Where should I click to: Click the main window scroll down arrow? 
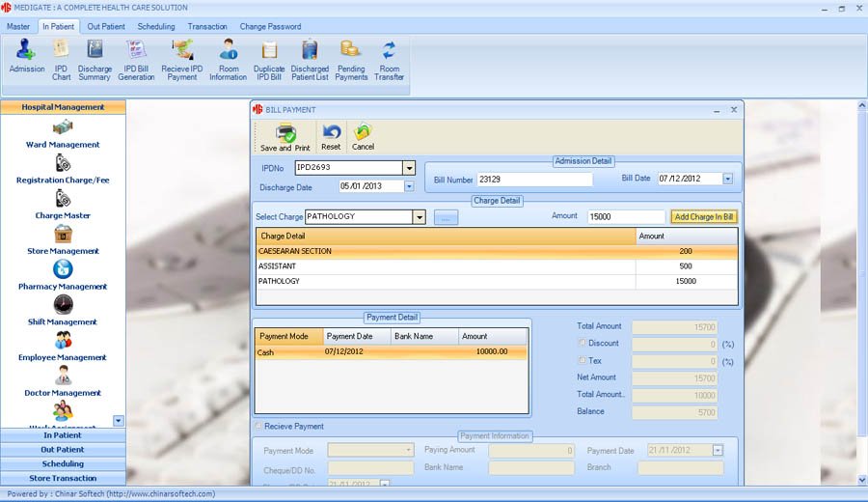coord(862,480)
